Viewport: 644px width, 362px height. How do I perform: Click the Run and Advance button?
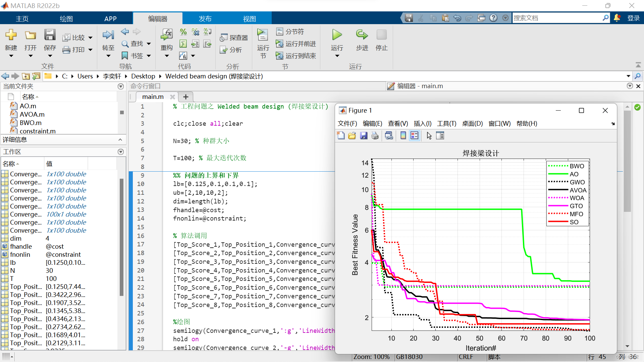(x=296, y=44)
